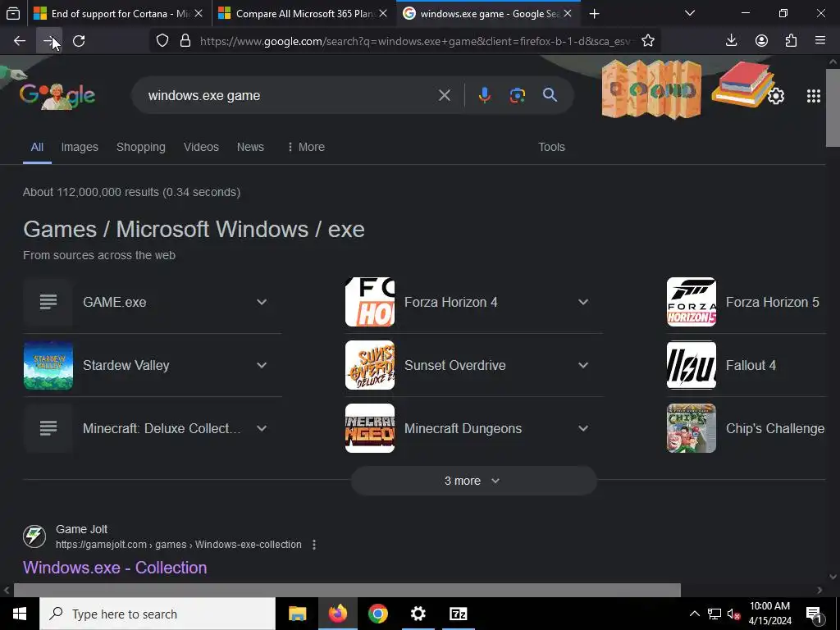Open Google quick settings gear

tap(776, 96)
